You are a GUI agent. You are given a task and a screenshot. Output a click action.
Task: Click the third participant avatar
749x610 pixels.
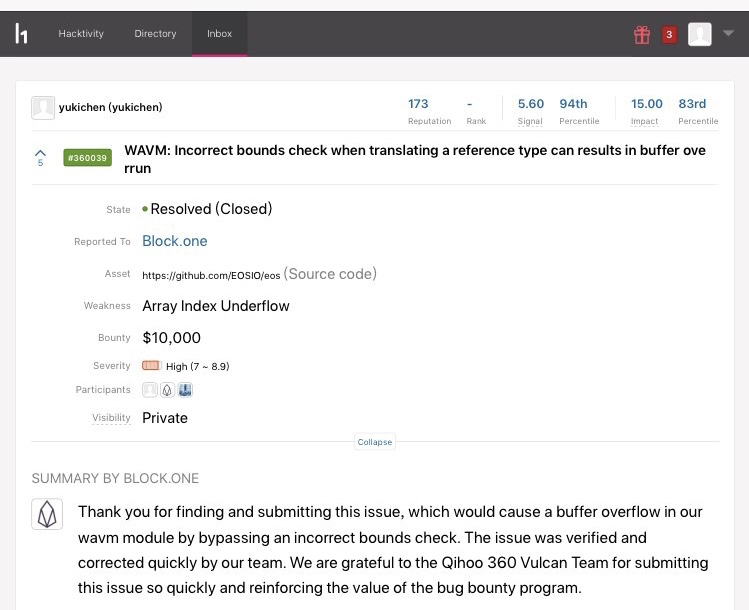[185, 390]
